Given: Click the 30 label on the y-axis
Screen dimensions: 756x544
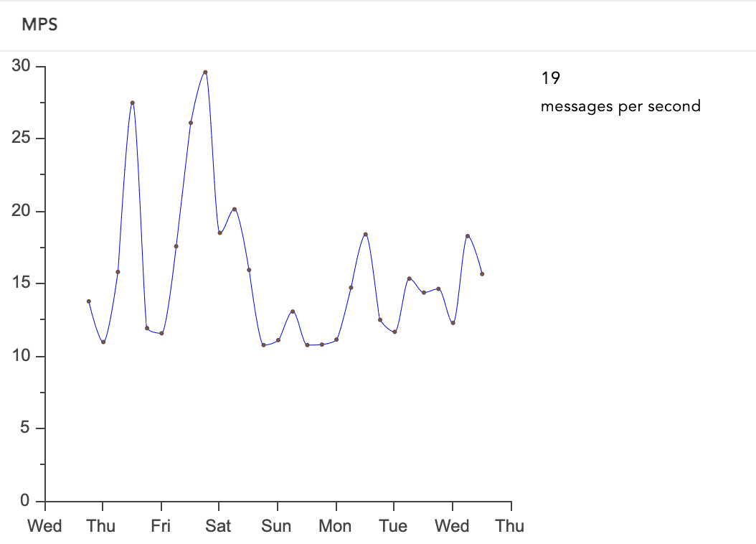Looking at the screenshot, I should (22, 66).
